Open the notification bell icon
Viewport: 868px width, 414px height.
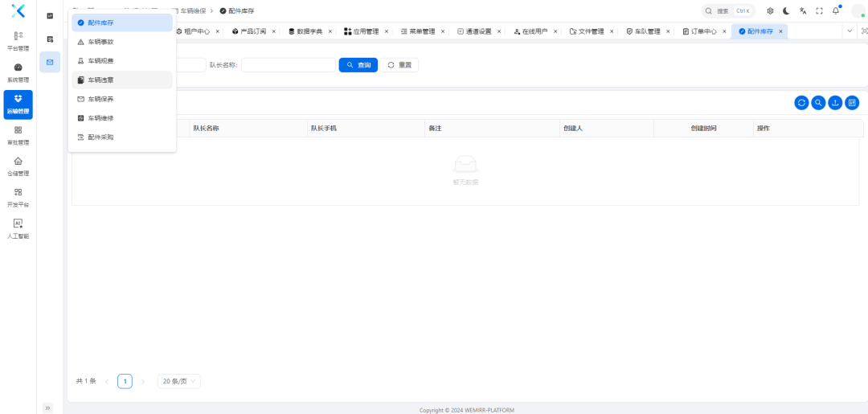(836, 11)
